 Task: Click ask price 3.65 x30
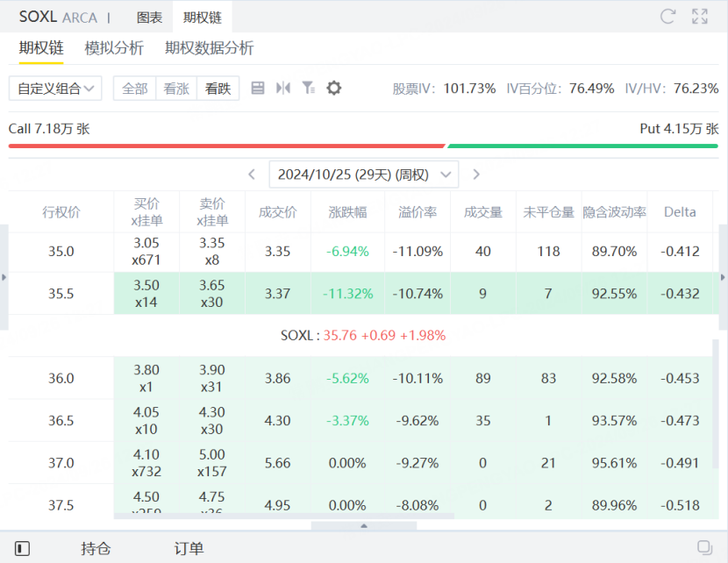tap(211, 293)
